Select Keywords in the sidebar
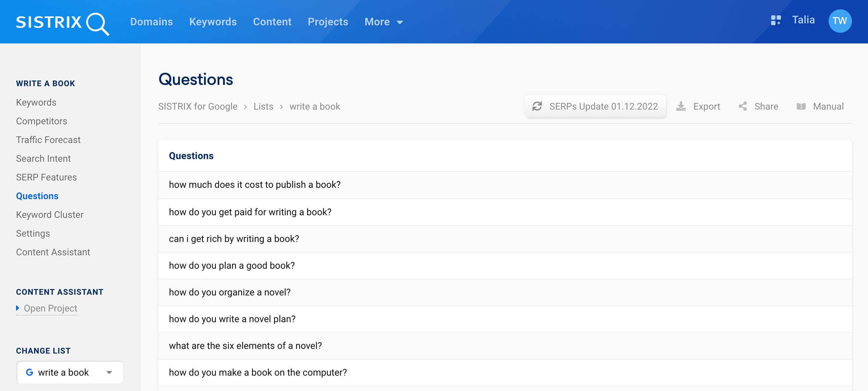The height and width of the screenshot is (391, 868). coord(36,102)
